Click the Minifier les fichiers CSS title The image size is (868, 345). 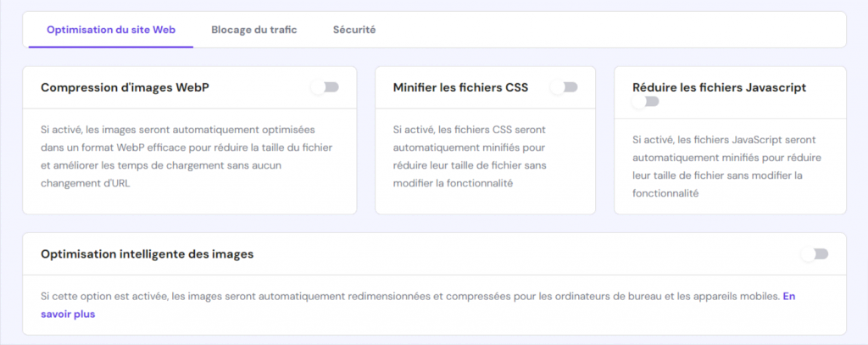click(461, 87)
